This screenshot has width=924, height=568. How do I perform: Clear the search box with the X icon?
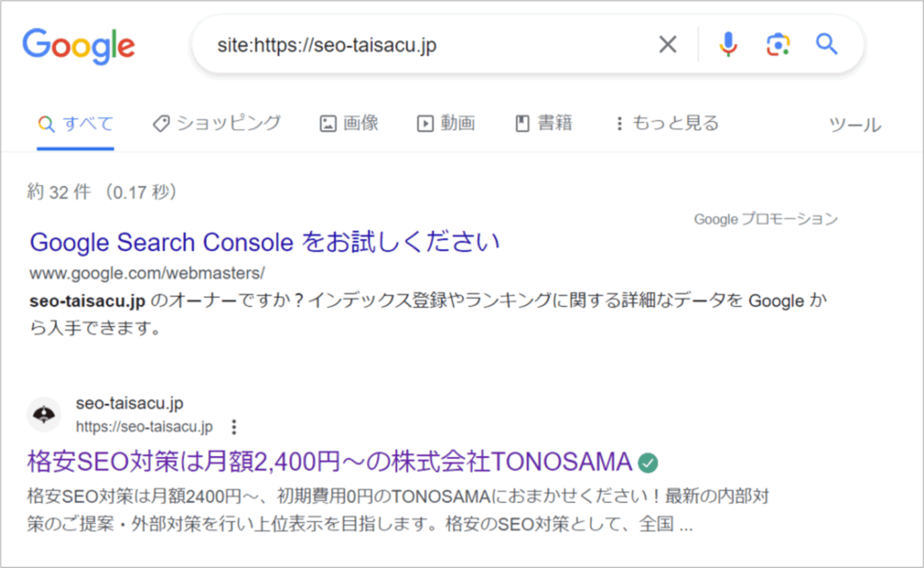coord(668,44)
